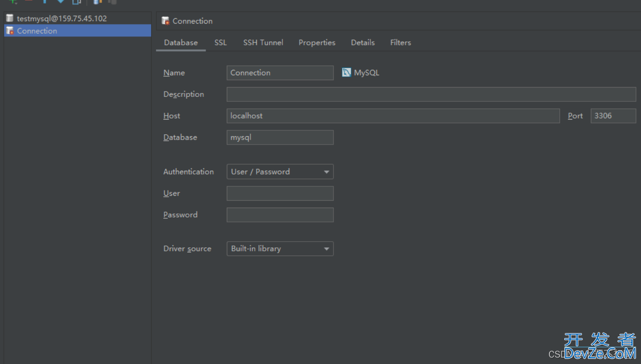
Task: Click the Connection title in panel header
Action: pos(192,21)
